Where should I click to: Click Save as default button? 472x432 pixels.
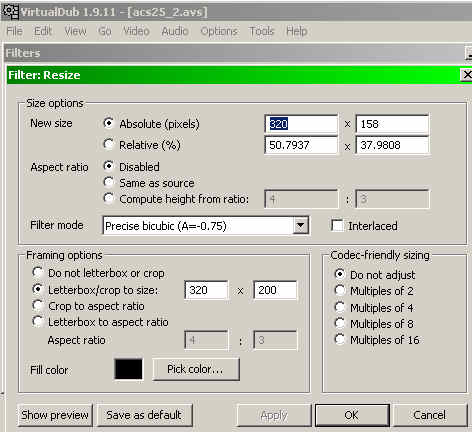pyautogui.click(x=144, y=415)
